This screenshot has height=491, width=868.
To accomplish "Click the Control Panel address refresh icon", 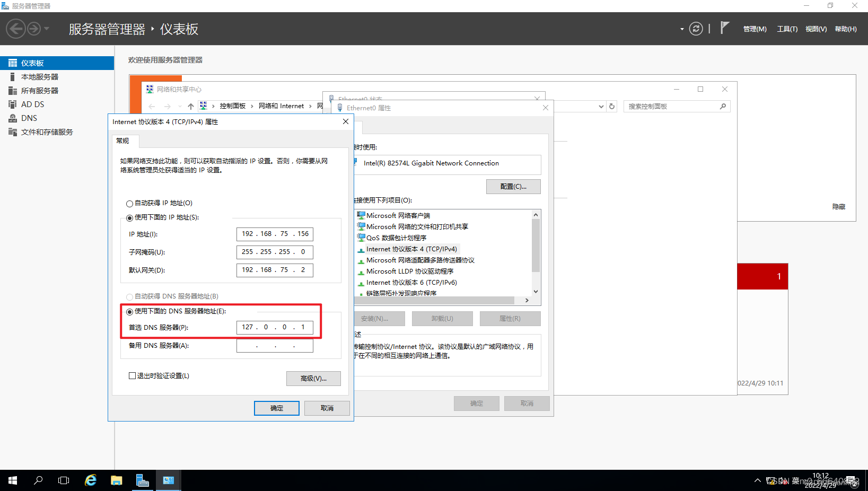I will [612, 107].
